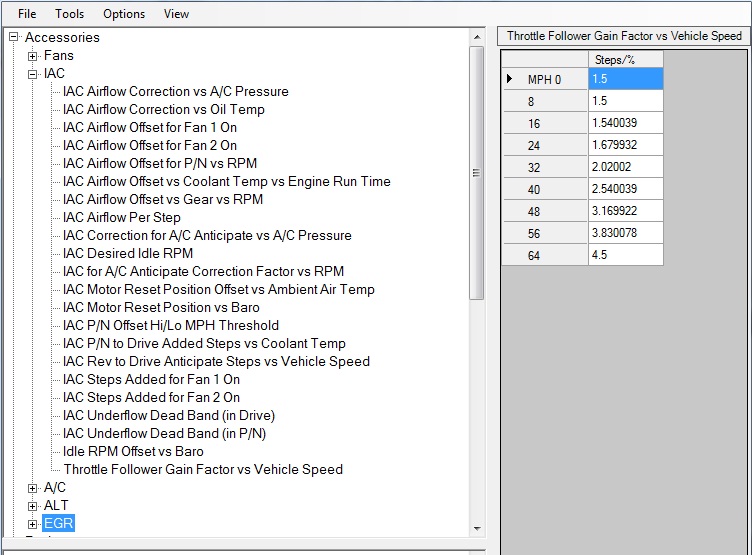The image size is (752, 555).
Task: Open the Tools menu
Action: [x=69, y=14]
